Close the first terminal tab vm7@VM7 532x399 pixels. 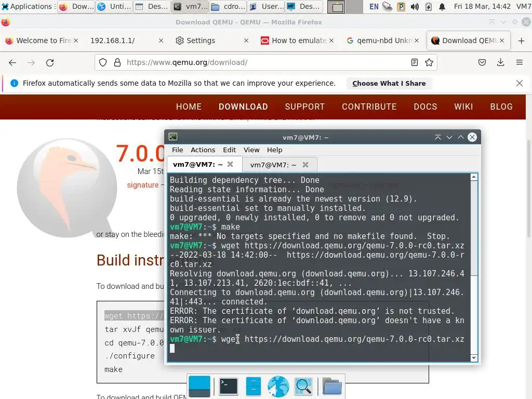click(x=230, y=164)
